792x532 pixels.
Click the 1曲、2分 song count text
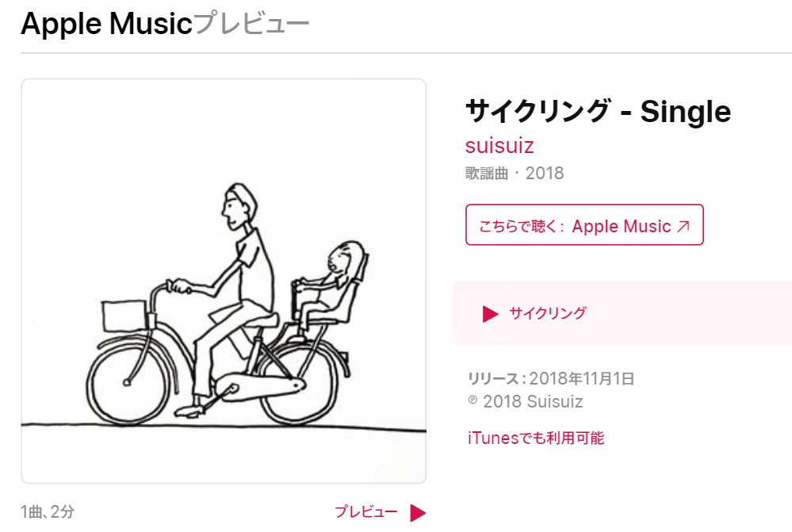click(x=48, y=512)
